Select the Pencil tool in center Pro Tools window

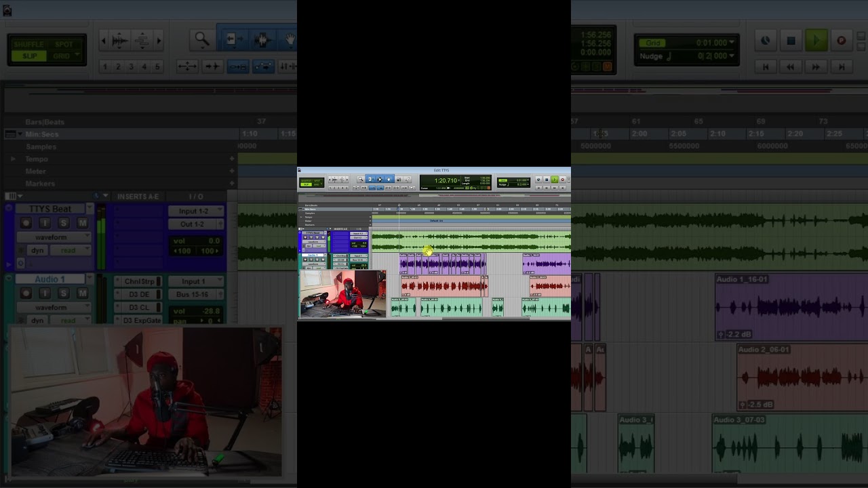coord(408,180)
